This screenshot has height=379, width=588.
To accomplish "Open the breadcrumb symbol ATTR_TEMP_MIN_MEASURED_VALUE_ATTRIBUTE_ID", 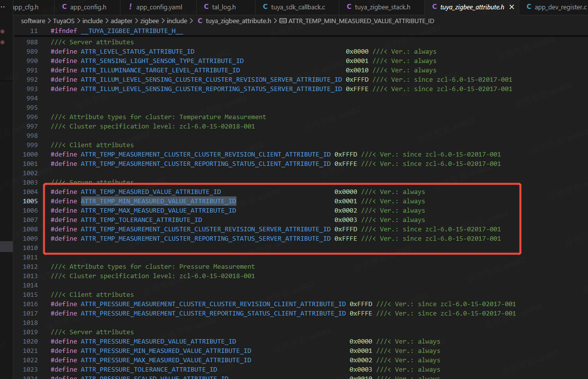I will [x=361, y=21].
